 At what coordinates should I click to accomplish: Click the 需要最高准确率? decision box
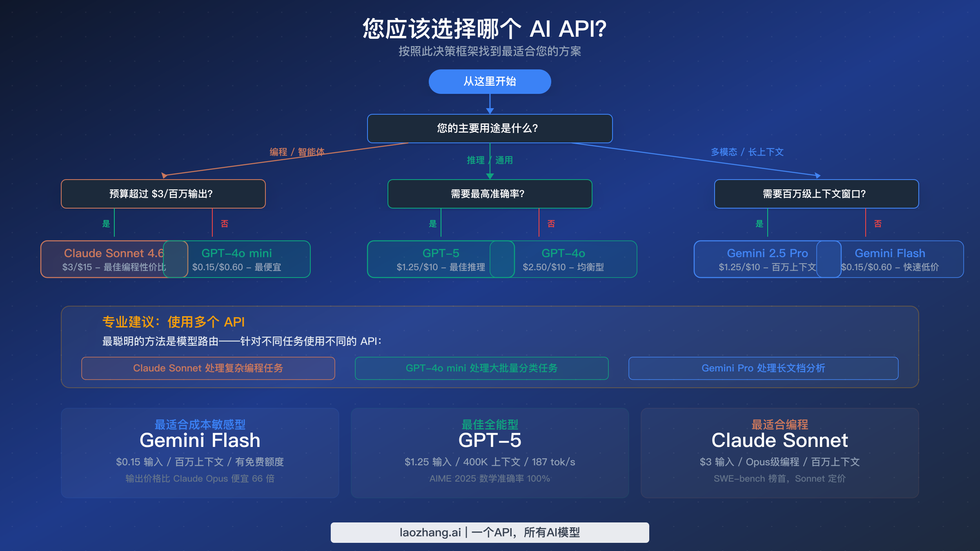(x=490, y=195)
